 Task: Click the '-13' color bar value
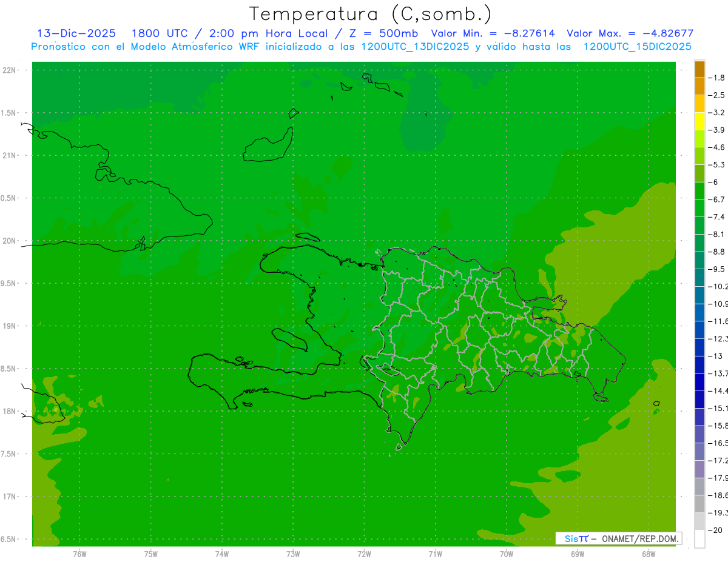[716, 356]
